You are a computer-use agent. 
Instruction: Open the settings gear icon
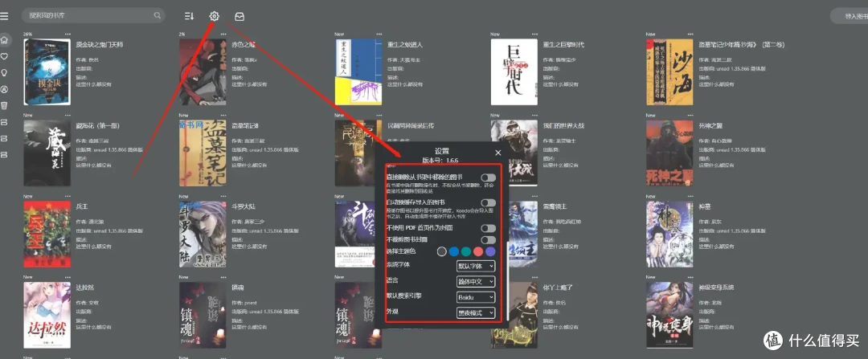click(215, 16)
